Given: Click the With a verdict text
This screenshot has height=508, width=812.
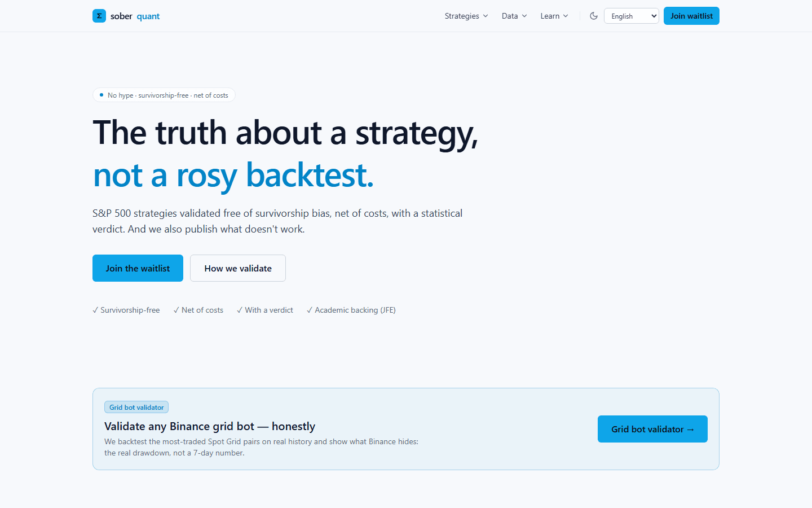Looking at the screenshot, I should tap(265, 310).
